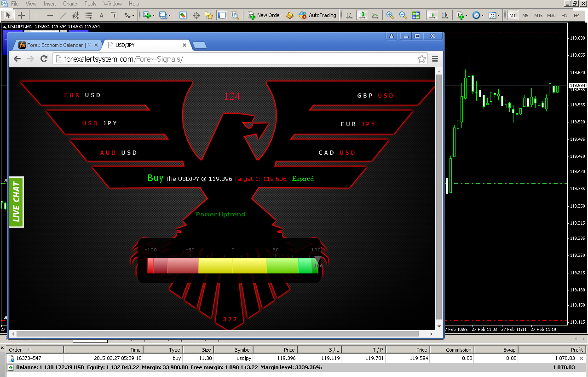Open the Market Watch window icon
588x377 pixels.
point(183,15)
